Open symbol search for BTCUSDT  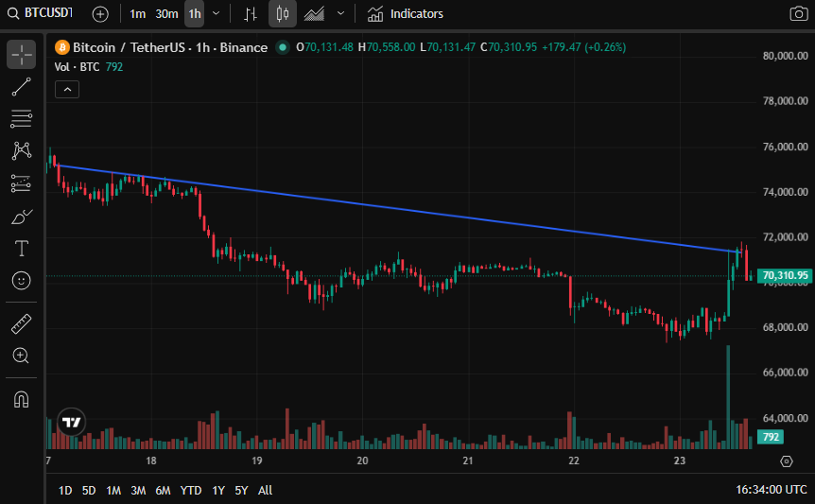(41, 13)
